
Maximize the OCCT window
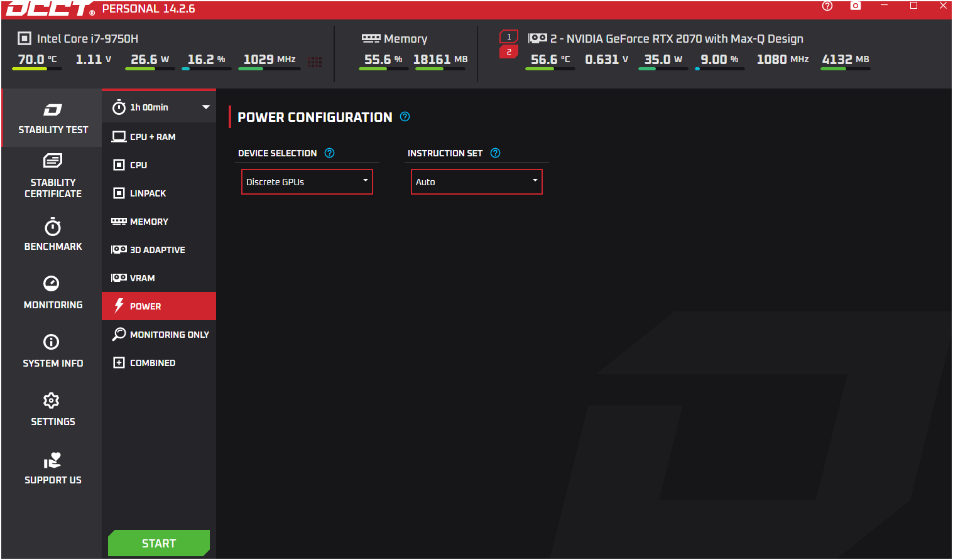click(913, 6)
